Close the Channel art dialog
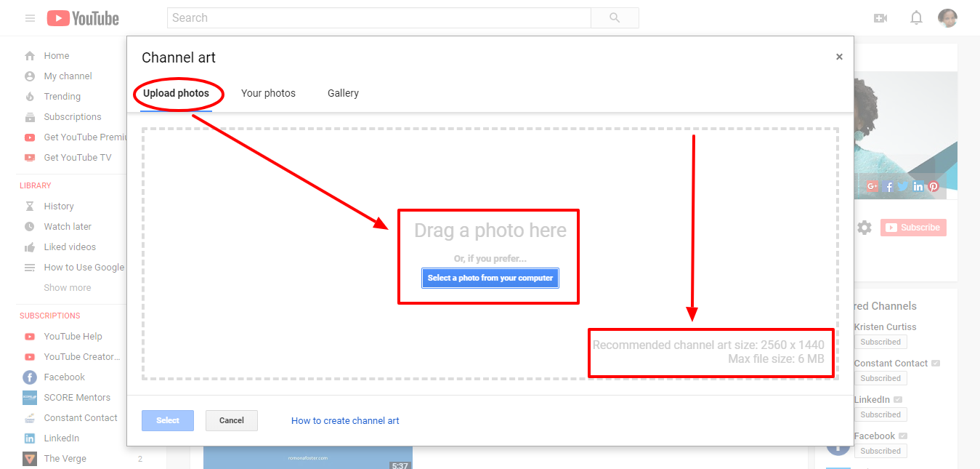 [x=839, y=57]
